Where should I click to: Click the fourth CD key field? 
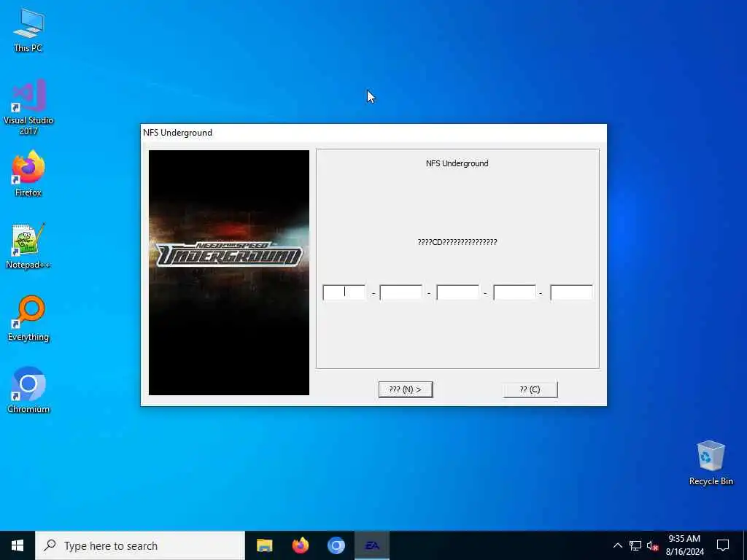click(514, 292)
